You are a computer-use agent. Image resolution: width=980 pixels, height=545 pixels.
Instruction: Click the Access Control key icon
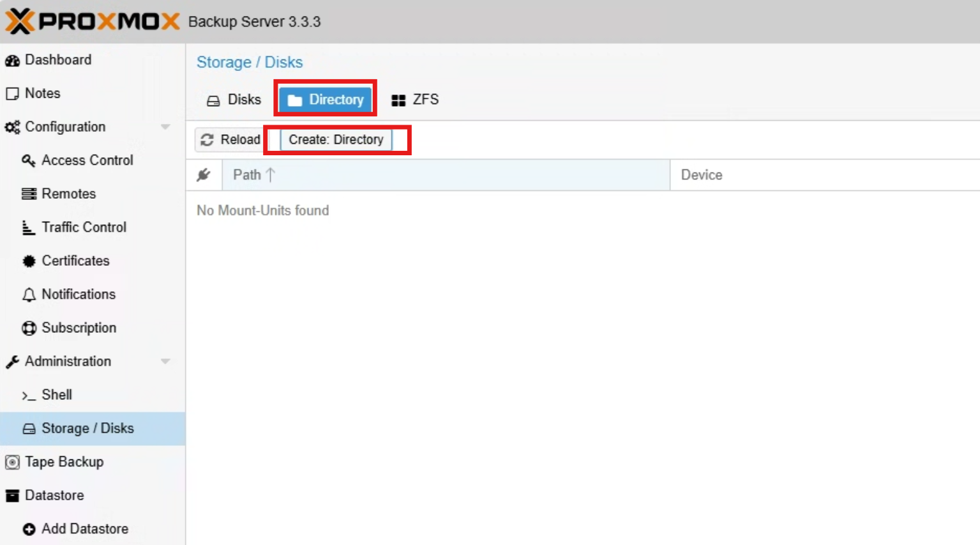(29, 160)
